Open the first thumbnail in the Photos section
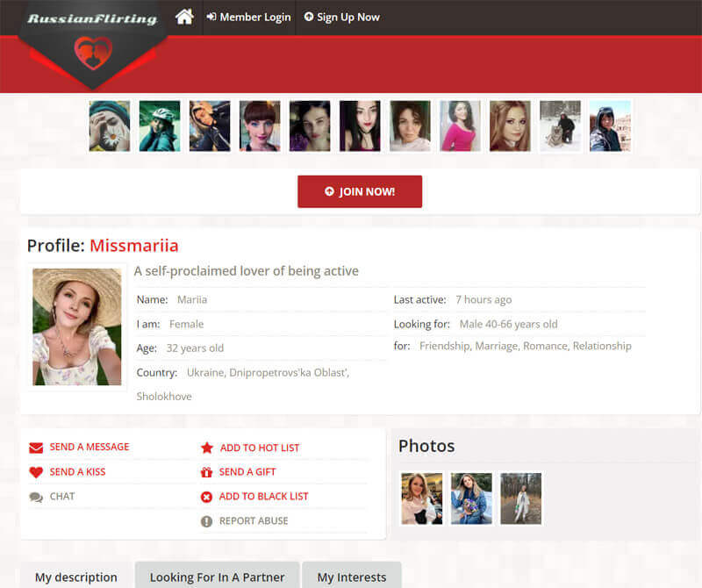Image resolution: width=702 pixels, height=588 pixels. (x=422, y=498)
